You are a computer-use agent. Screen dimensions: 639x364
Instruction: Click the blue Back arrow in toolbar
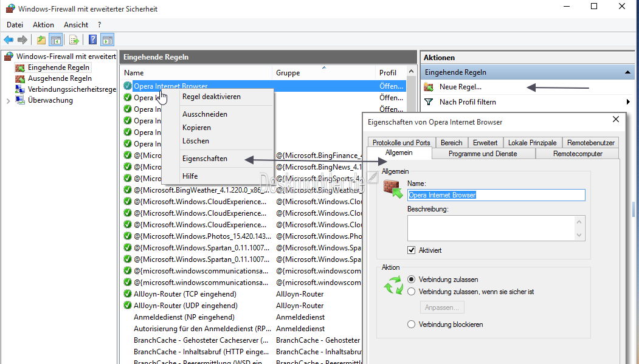[9, 39]
